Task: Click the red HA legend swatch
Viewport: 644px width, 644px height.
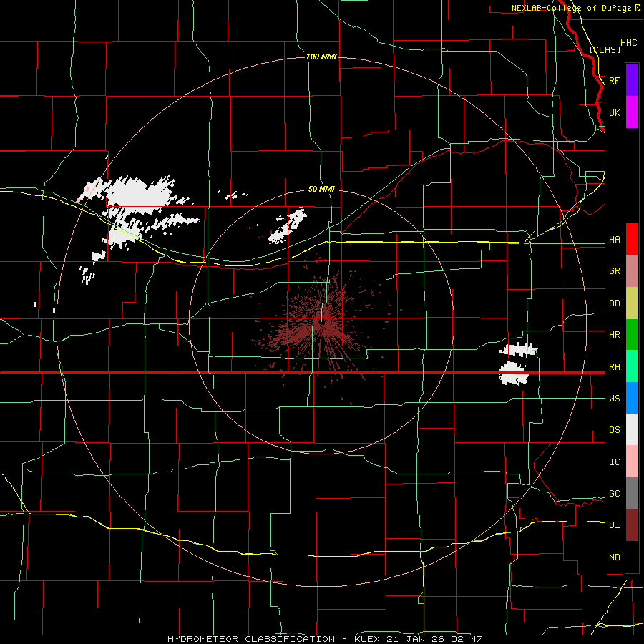Action: [632, 239]
